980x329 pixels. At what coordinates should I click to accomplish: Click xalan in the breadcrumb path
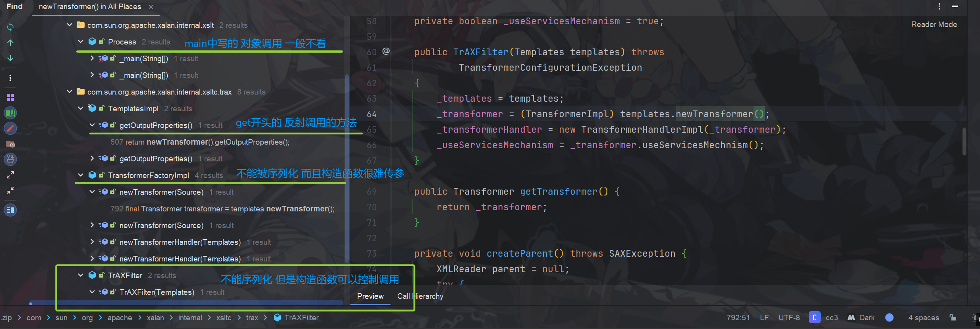[x=155, y=317]
